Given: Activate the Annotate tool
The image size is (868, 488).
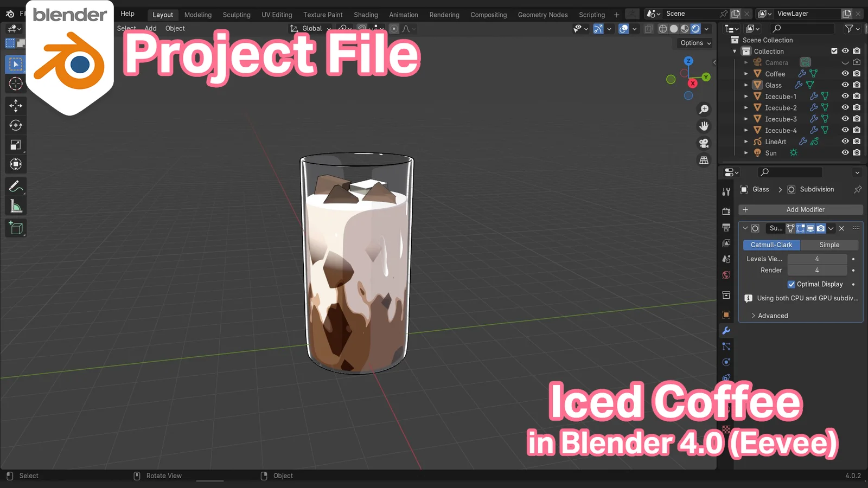Looking at the screenshot, I should coord(16,187).
